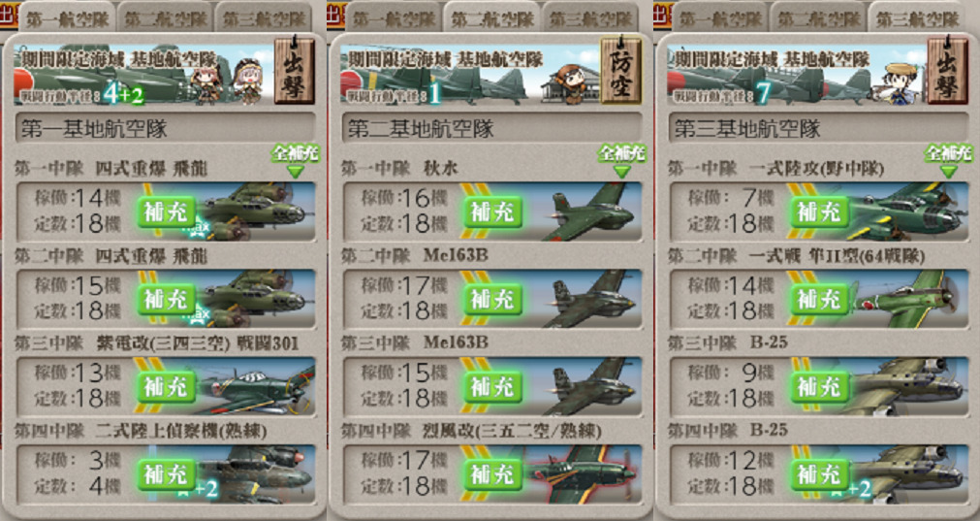The image size is (980, 521).
Task: Switch to 第二航空隊 tab in the left panel
Action: coord(165,17)
